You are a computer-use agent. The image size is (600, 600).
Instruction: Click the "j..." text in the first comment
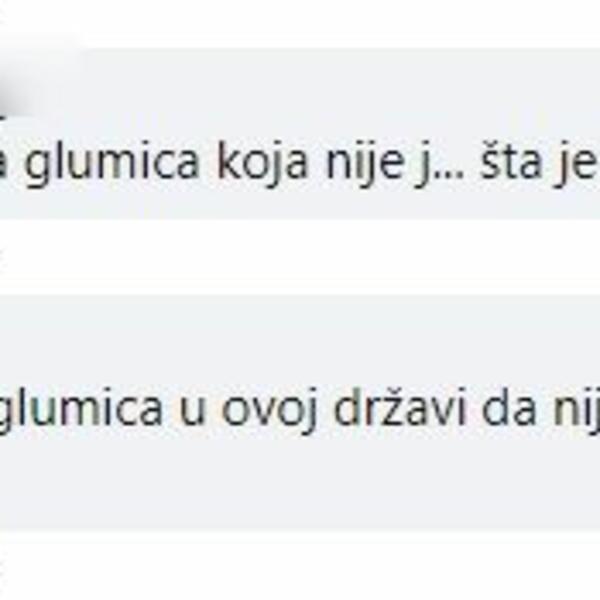coord(442,164)
